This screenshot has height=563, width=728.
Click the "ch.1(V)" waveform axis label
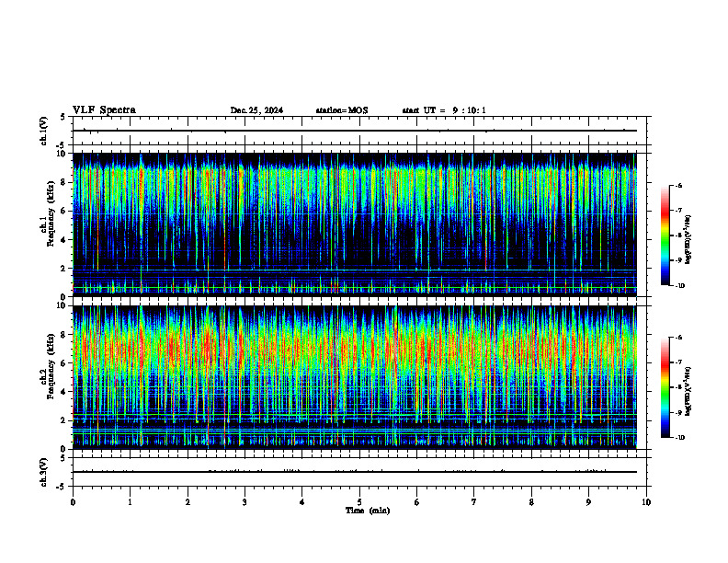coord(44,131)
